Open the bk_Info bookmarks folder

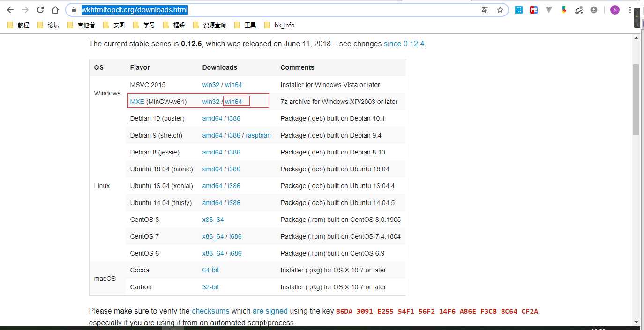tap(280, 25)
